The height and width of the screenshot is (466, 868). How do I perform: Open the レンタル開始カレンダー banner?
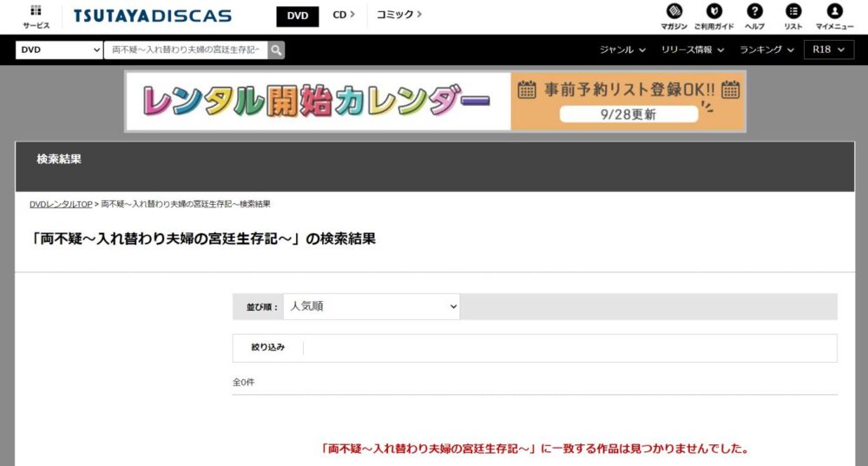[x=435, y=102]
